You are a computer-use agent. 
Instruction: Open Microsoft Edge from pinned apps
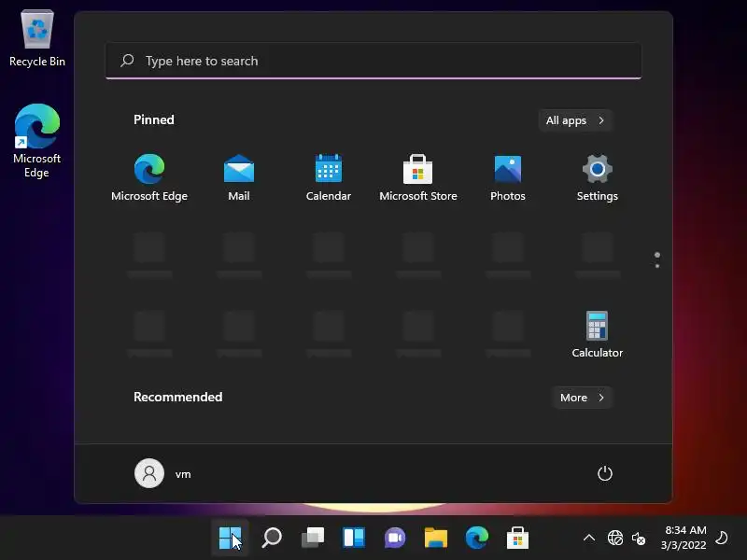coord(149,177)
